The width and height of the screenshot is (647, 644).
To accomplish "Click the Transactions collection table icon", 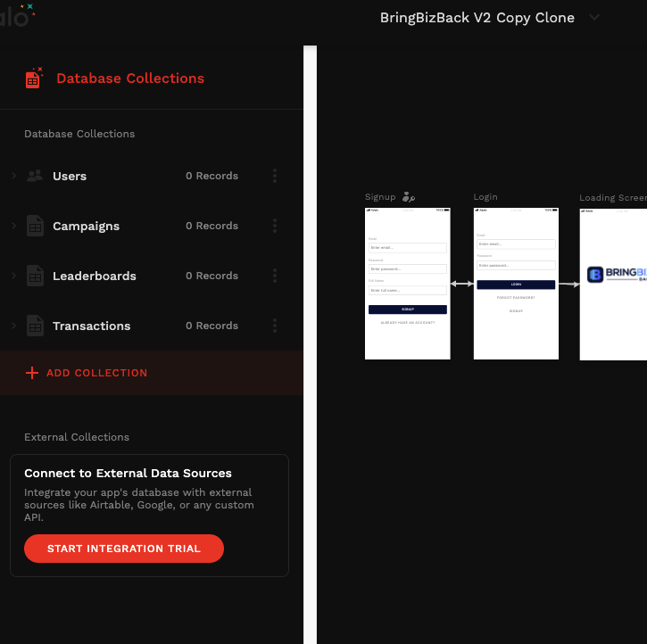I will 35,326.
